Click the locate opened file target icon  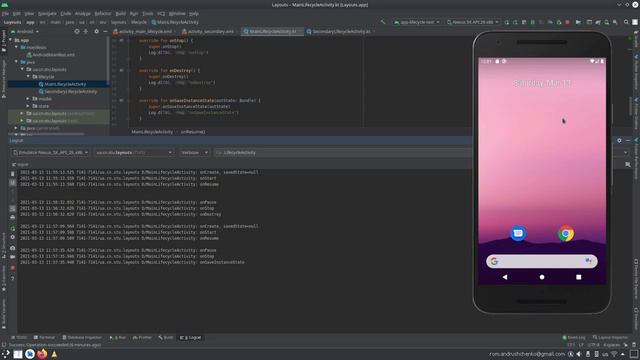coord(77,31)
